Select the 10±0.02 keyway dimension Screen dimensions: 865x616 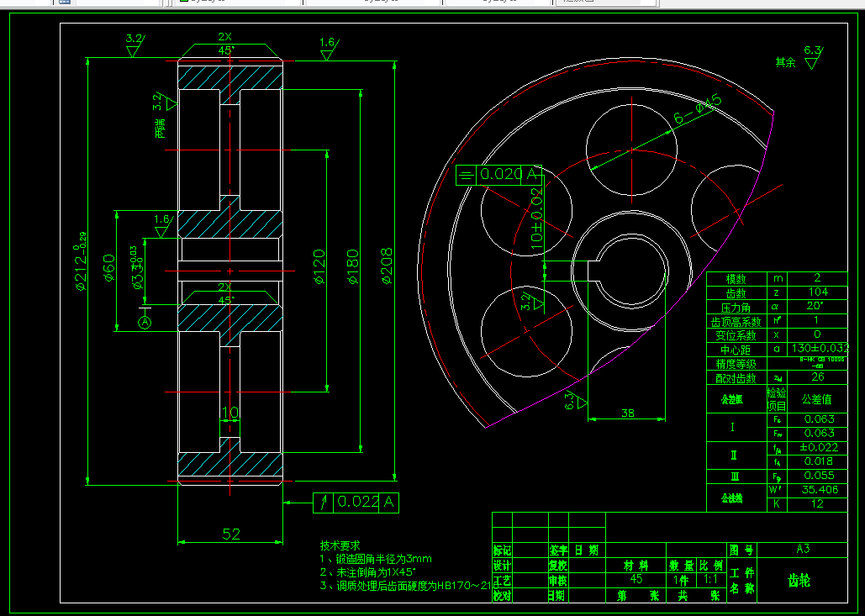coord(537,218)
